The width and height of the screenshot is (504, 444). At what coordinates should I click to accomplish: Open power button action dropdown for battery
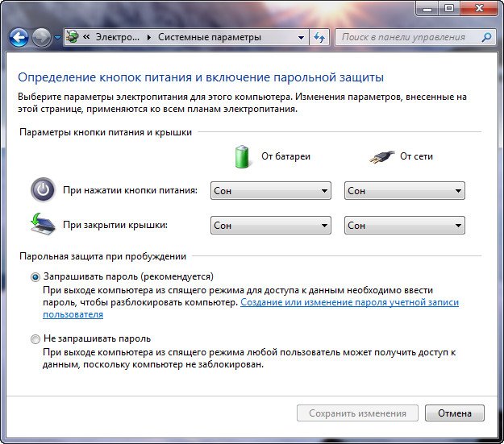[x=271, y=190]
